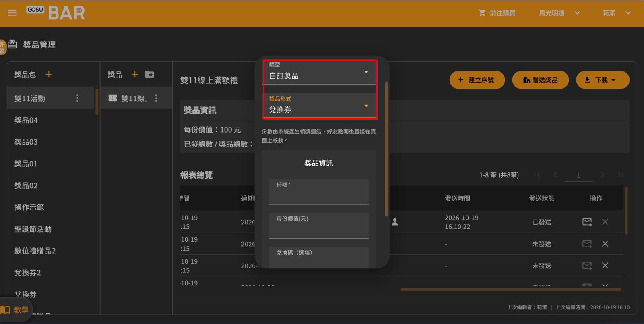Select 獎品04 in prize pack list
This screenshot has width=644, height=324.
[x=26, y=120]
